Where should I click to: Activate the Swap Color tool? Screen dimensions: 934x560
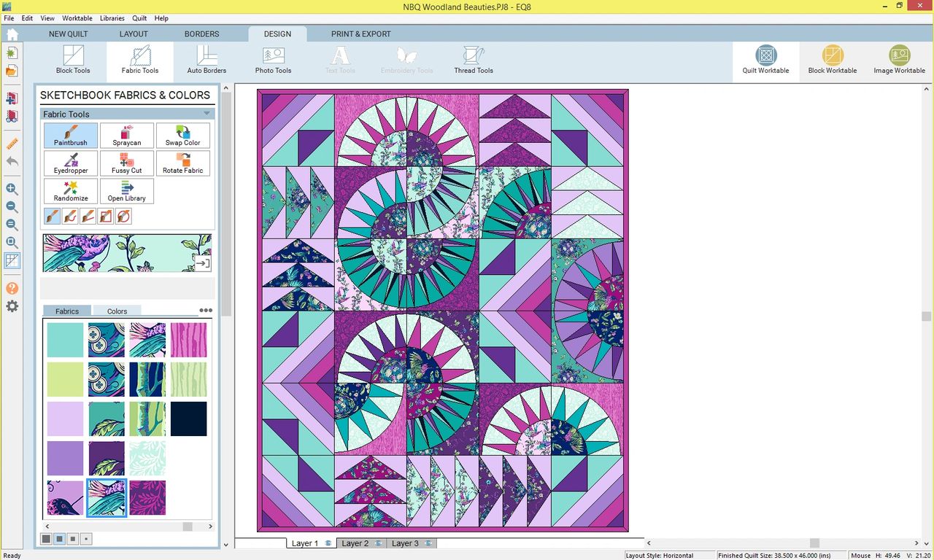[x=182, y=136]
